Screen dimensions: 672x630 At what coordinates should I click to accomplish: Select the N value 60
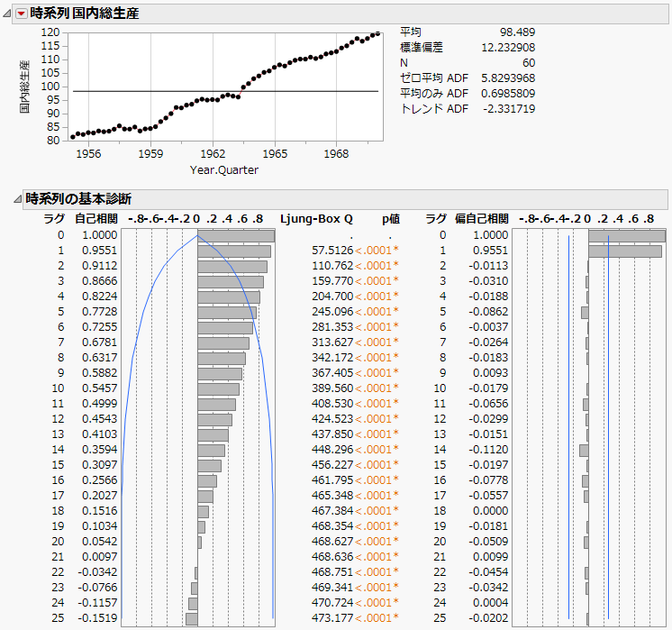(529, 63)
